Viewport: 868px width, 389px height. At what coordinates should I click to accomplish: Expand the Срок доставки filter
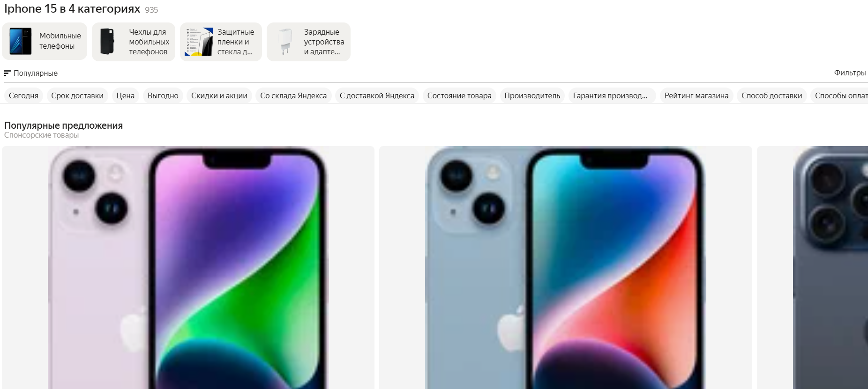pyautogui.click(x=77, y=95)
